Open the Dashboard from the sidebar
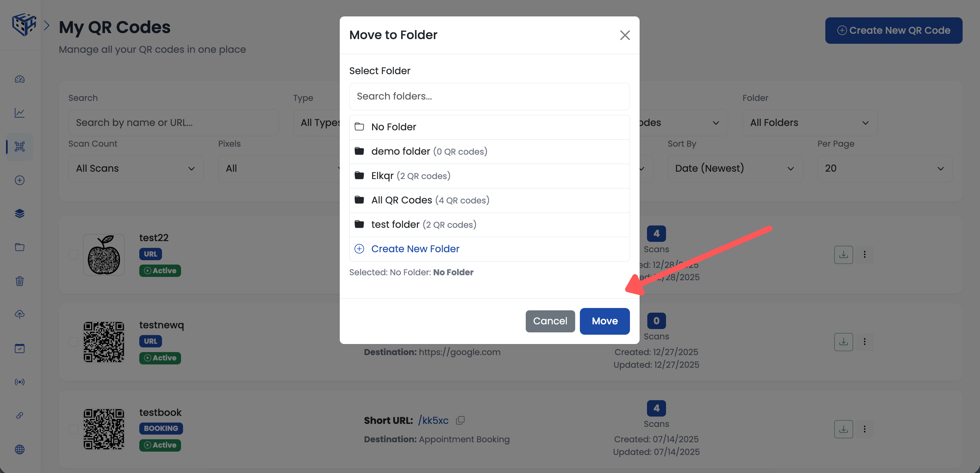Image resolution: width=980 pixels, height=473 pixels. [19, 80]
